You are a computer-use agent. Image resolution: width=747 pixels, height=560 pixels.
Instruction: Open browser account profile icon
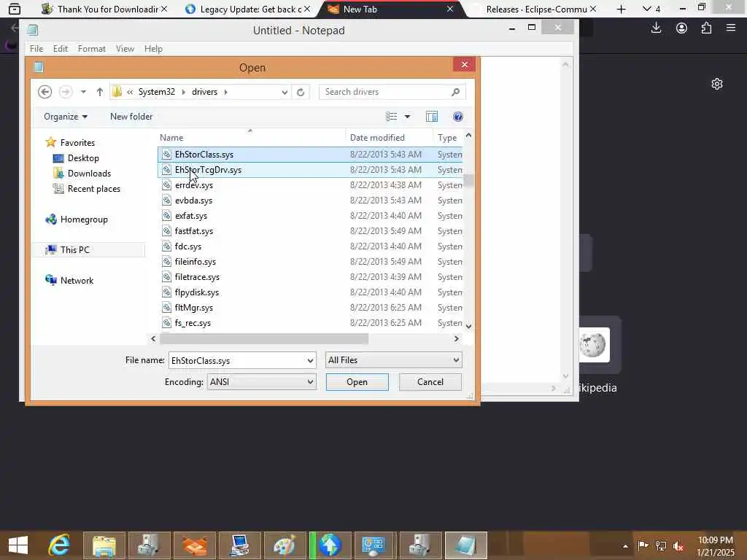click(682, 28)
